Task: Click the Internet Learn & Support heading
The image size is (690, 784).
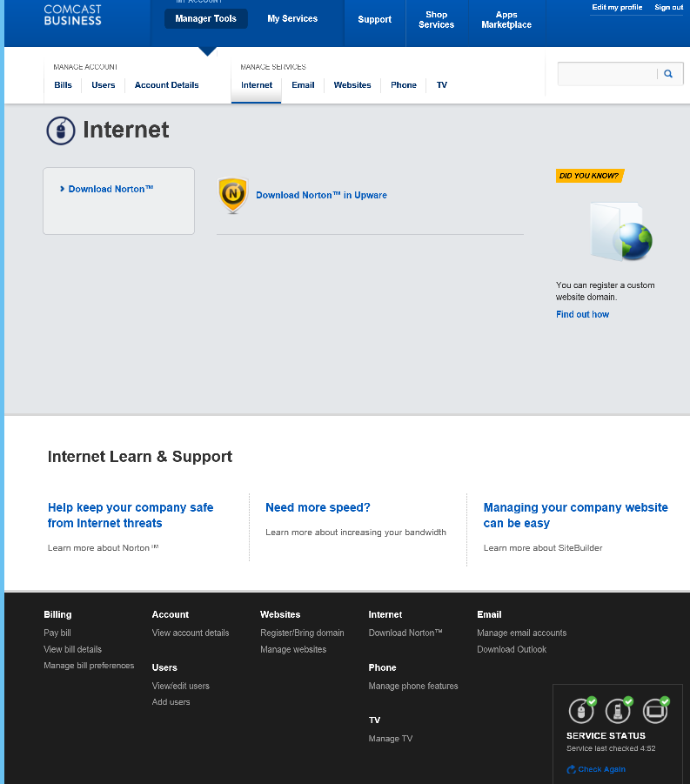Action: click(140, 457)
